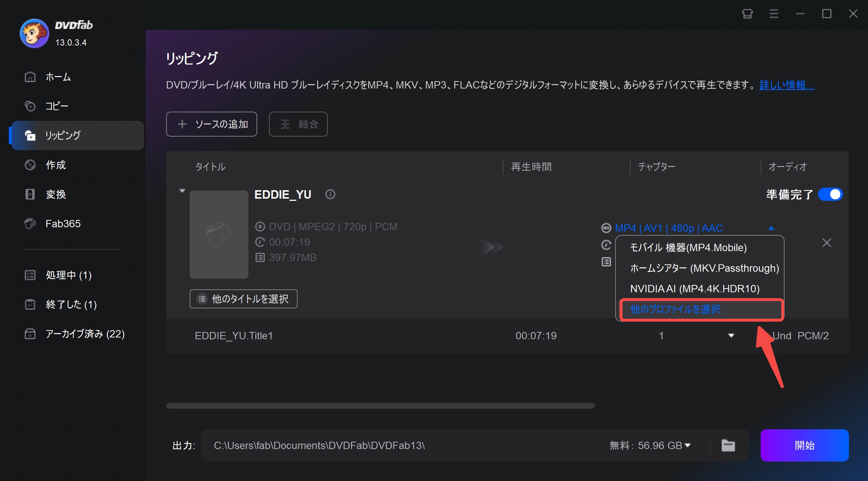
Task: Open アーカイブ済み (22) list
Action: click(77, 334)
